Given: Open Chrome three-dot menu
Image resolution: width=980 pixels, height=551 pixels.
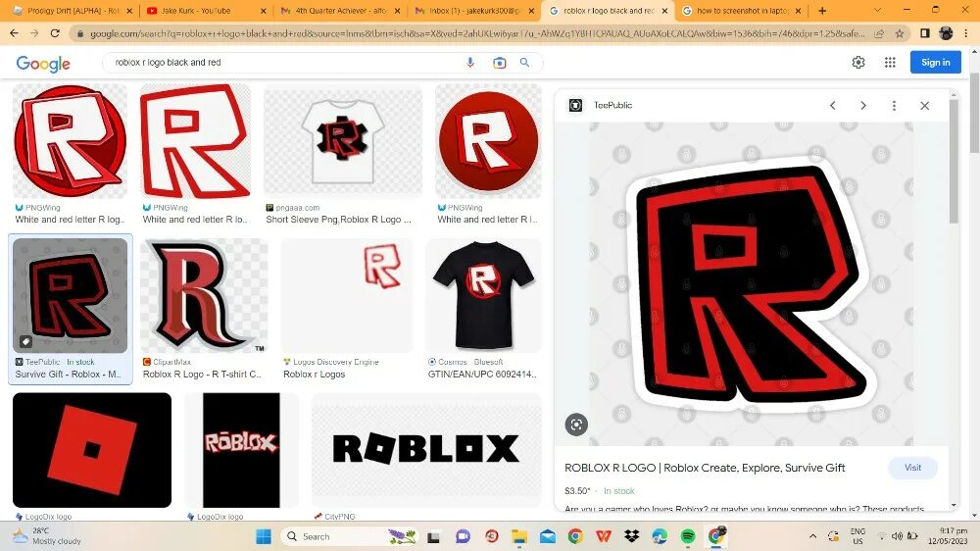Looking at the screenshot, I should pyautogui.click(x=966, y=33).
